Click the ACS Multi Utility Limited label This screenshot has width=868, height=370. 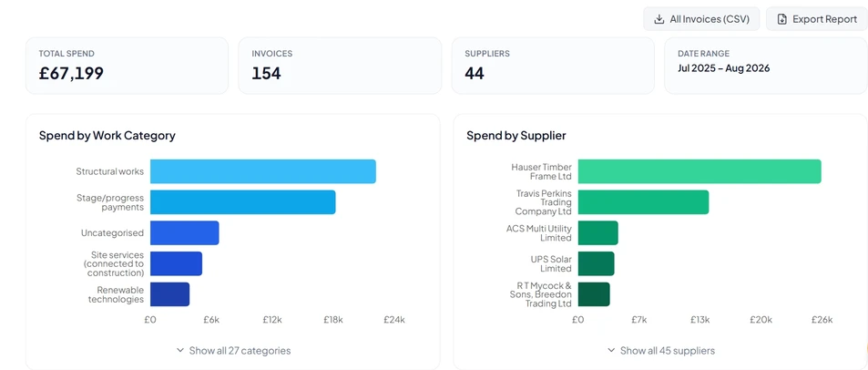538,232
